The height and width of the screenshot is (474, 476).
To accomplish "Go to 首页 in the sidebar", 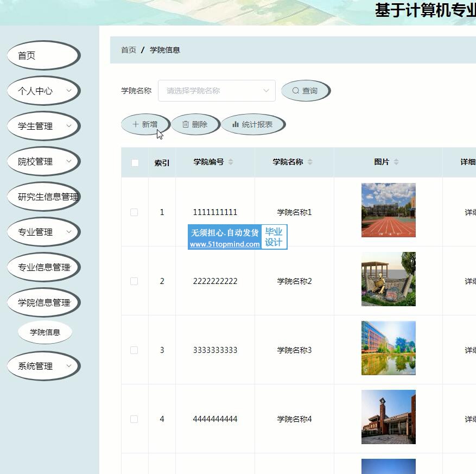I will tap(44, 55).
